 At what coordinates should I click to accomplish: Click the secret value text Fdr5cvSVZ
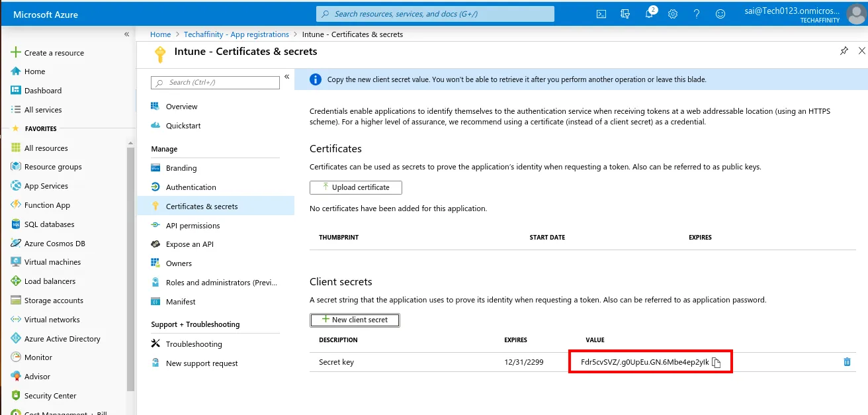[644, 362]
